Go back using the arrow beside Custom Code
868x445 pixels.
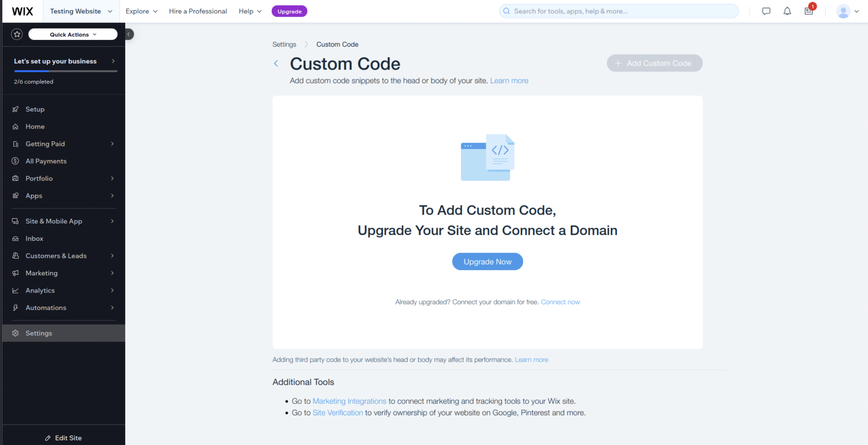coord(276,63)
